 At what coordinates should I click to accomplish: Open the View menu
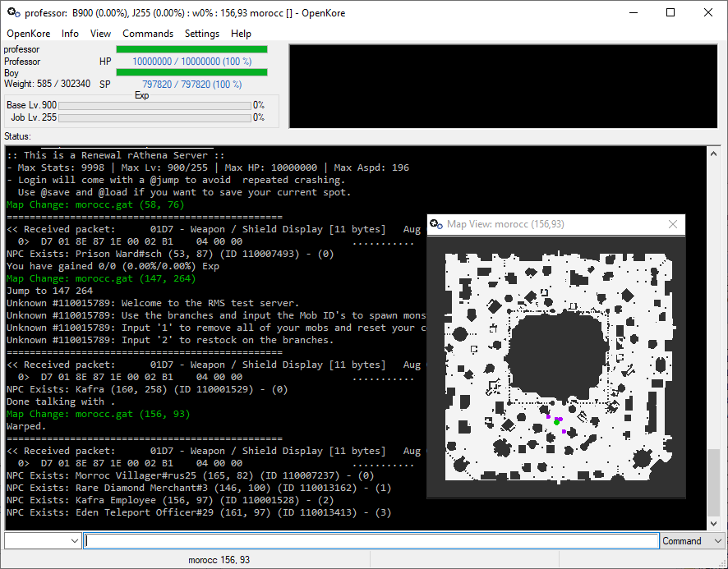coord(100,34)
